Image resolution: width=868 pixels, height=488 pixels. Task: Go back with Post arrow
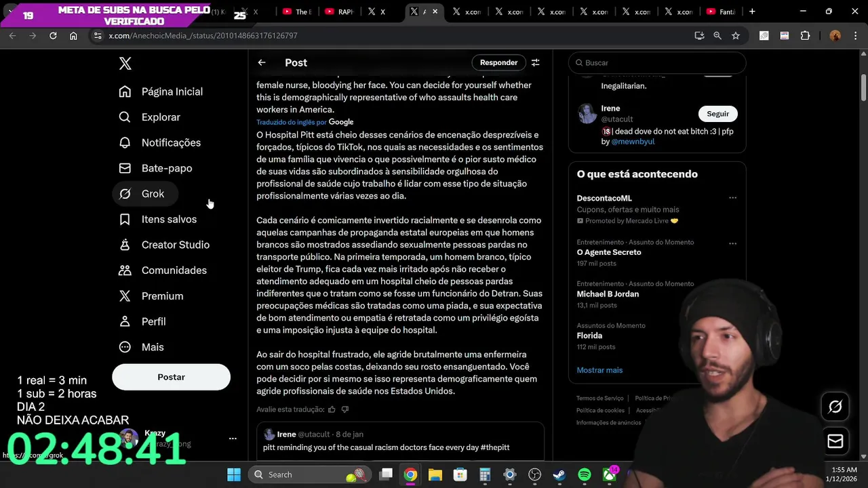point(262,62)
